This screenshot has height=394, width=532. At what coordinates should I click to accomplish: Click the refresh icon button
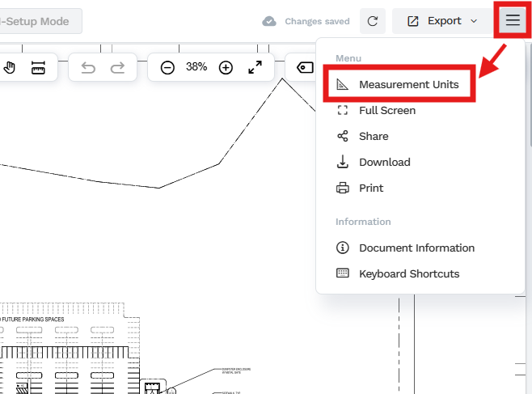click(372, 21)
